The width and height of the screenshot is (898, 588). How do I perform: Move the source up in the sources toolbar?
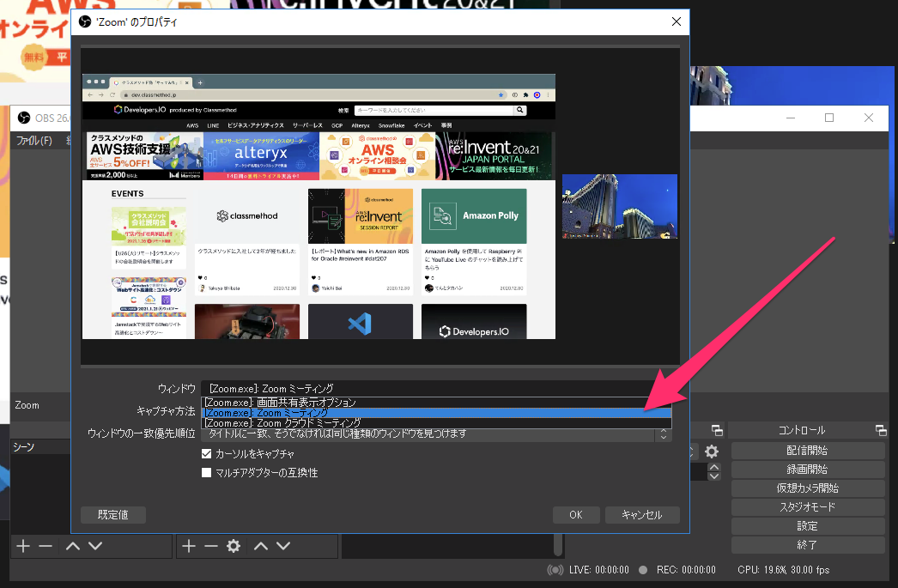click(261, 546)
